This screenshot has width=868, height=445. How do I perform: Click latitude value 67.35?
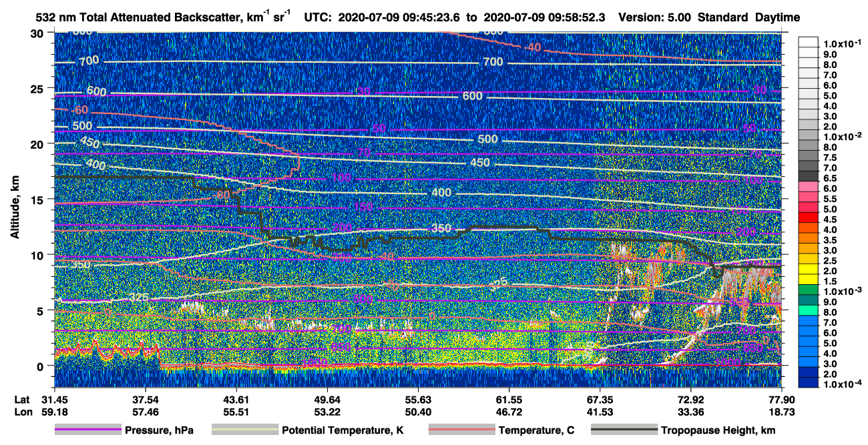point(600,400)
